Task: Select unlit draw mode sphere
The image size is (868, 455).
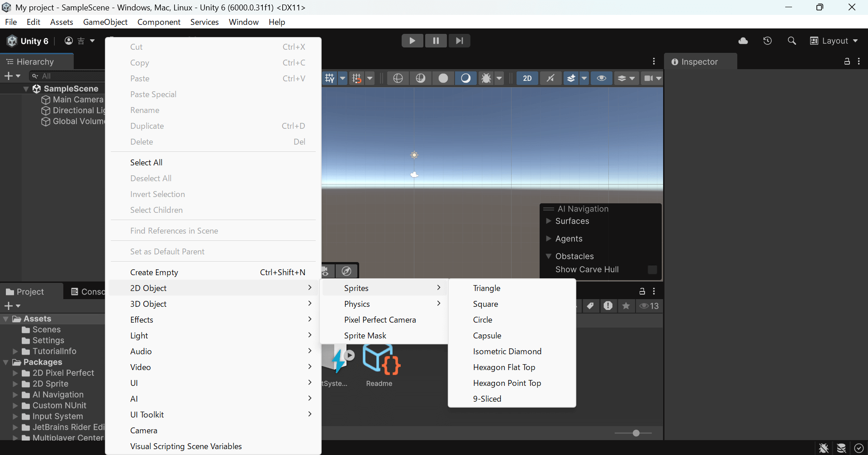Action: coord(443,78)
